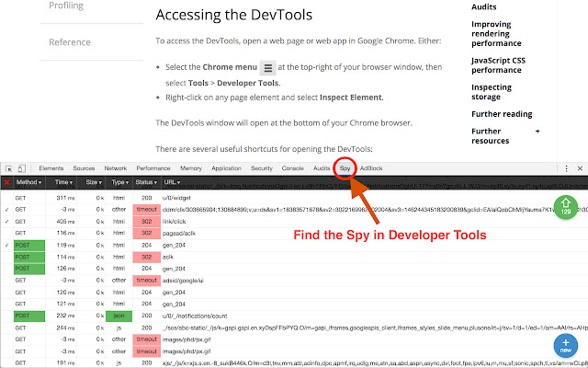Switch to the Sources tab

(84, 168)
